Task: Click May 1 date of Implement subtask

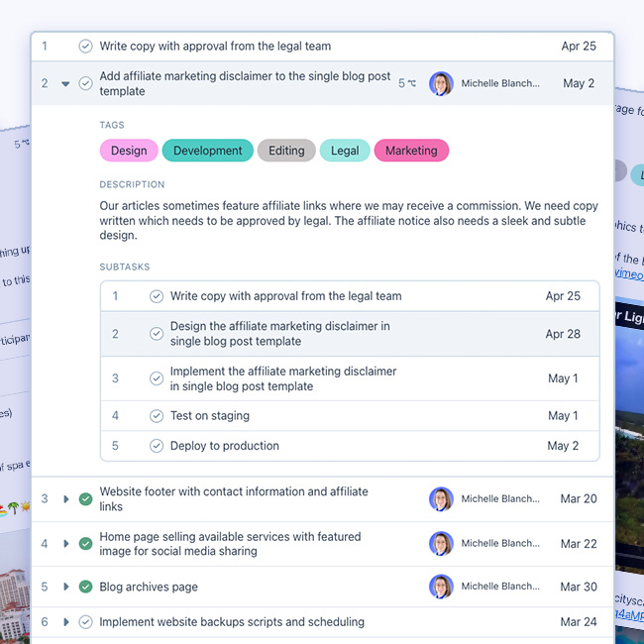Action: pos(563,378)
